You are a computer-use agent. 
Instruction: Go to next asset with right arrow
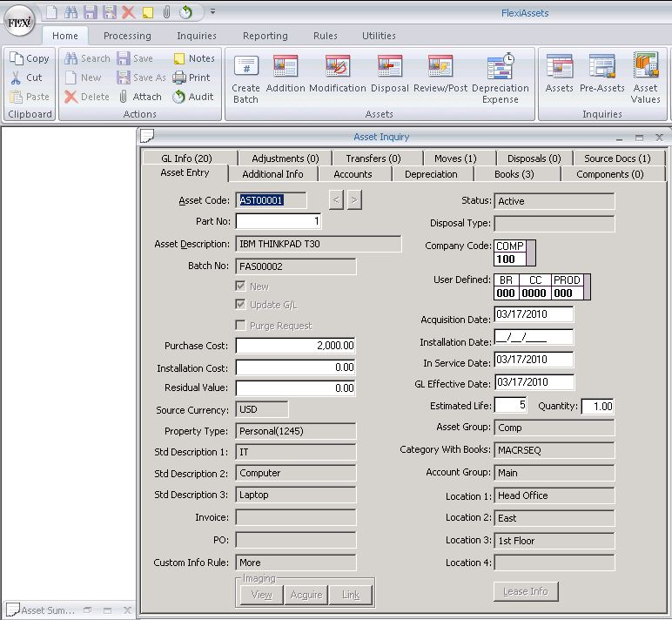[x=353, y=200]
